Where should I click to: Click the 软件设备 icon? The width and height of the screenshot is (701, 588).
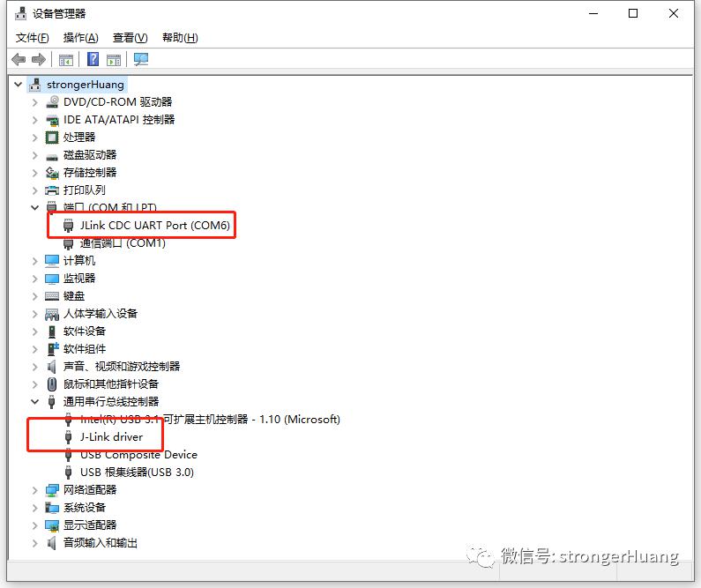pos(52,331)
